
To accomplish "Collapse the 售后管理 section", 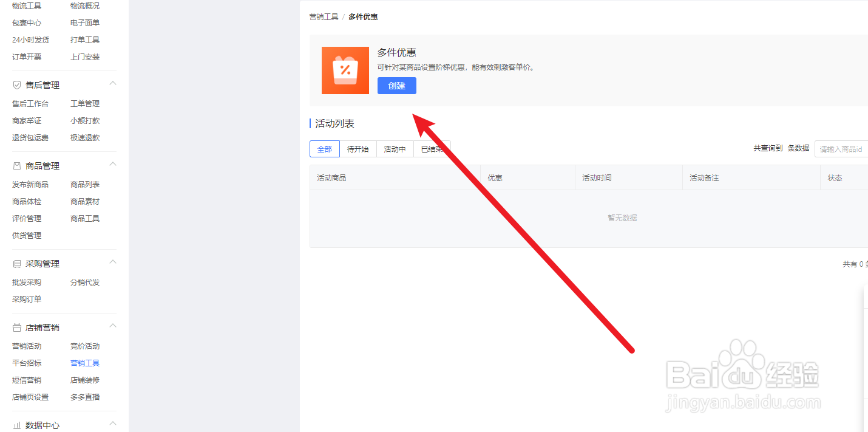I will (112, 83).
